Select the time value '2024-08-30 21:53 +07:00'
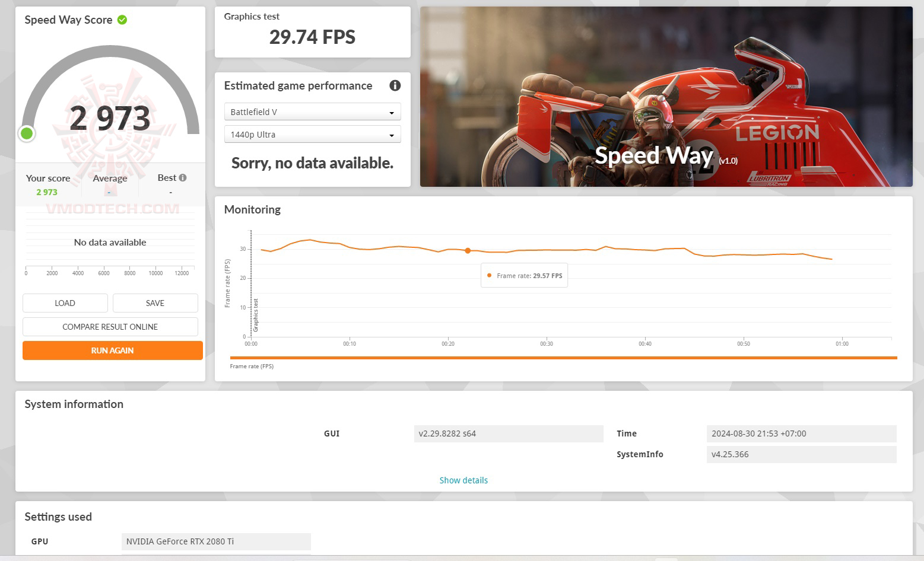Image resolution: width=924 pixels, height=561 pixels. click(x=802, y=434)
